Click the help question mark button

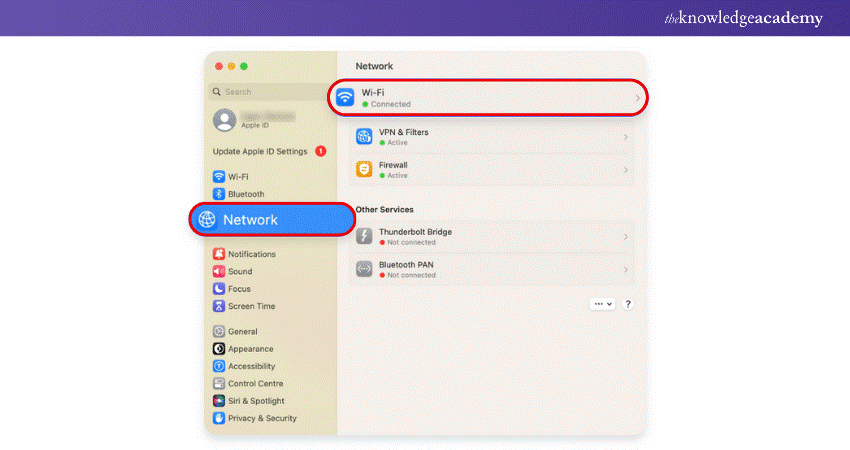pyautogui.click(x=628, y=304)
